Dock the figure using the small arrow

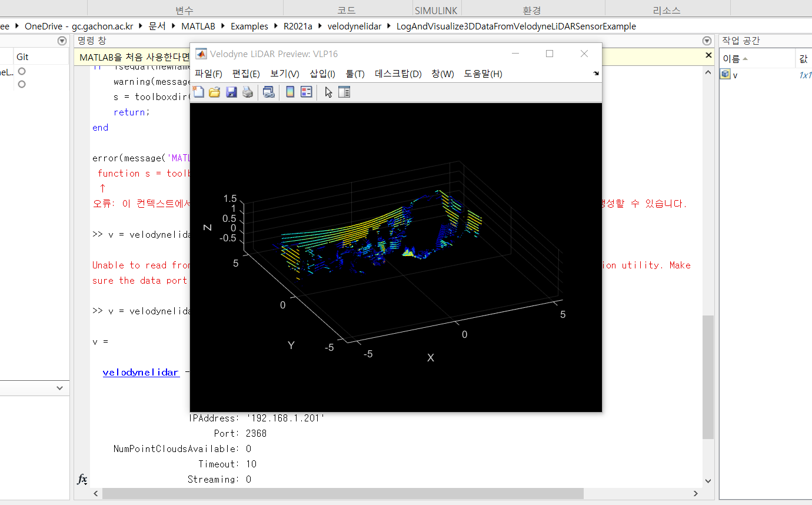(x=596, y=74)
